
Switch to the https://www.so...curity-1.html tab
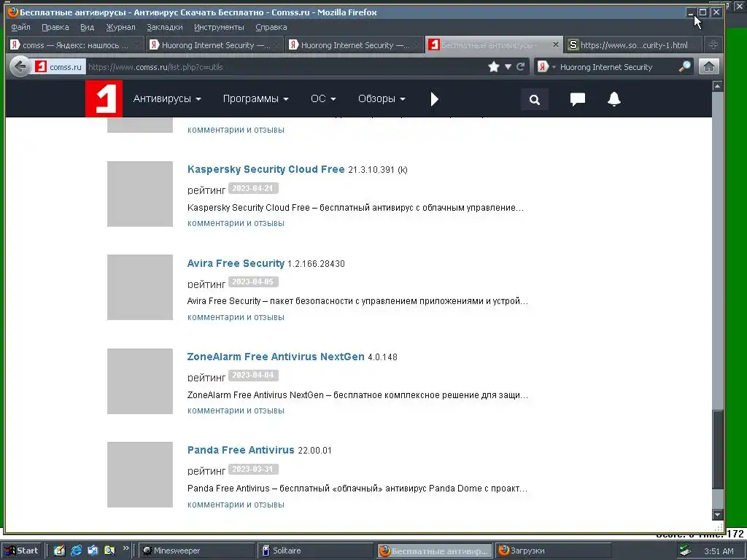[632, 44]
